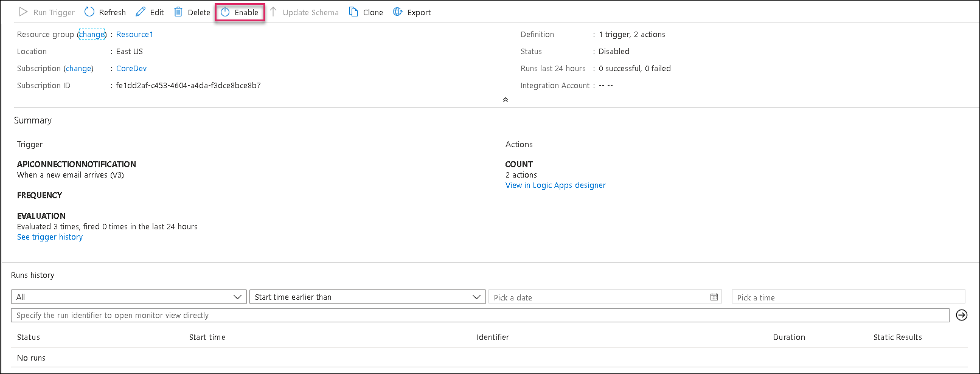Open the CoreDev subscription link

pyautogui.click(x=131, y=69)
